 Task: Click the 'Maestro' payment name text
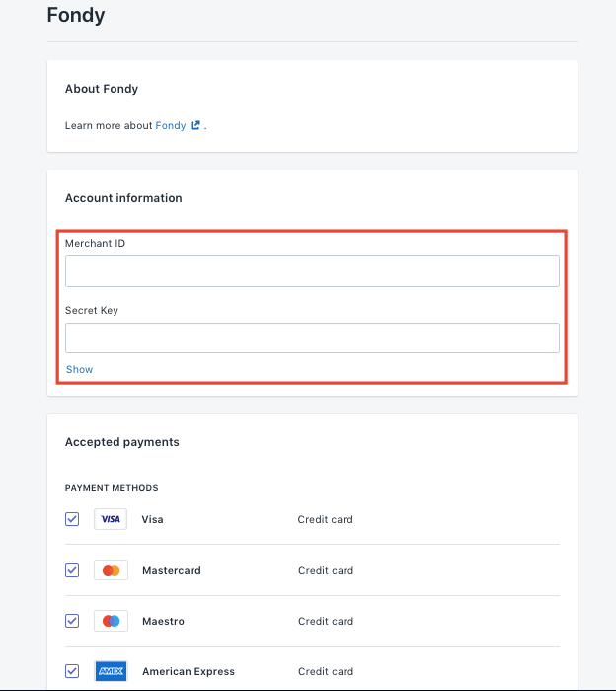(163, 621)
